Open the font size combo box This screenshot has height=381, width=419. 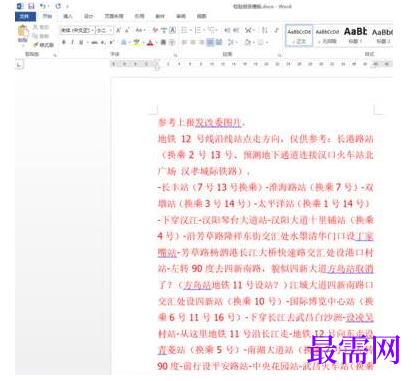pyautogui.click(x=104, y=30)
